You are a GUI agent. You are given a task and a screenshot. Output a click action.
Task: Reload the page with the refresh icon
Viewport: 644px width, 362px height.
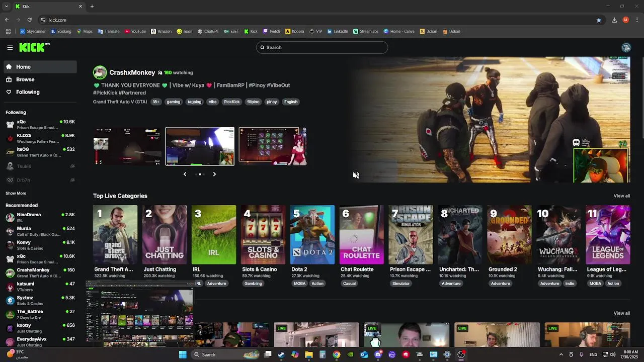pos(30,20)
